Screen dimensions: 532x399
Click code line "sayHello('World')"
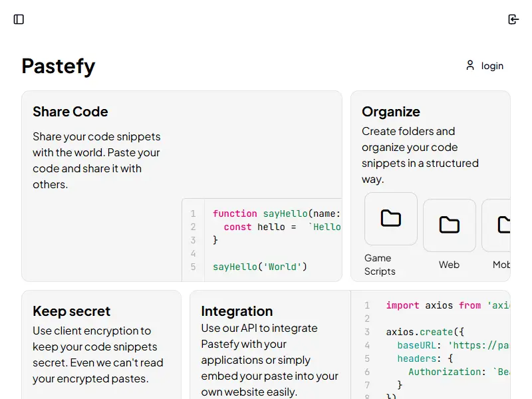(x=260, y=267)
